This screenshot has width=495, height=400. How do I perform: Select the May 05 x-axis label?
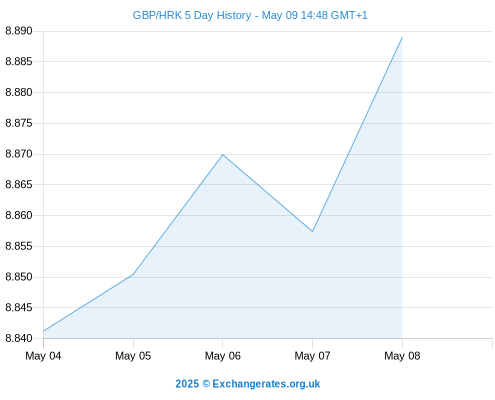coord(133,356)
